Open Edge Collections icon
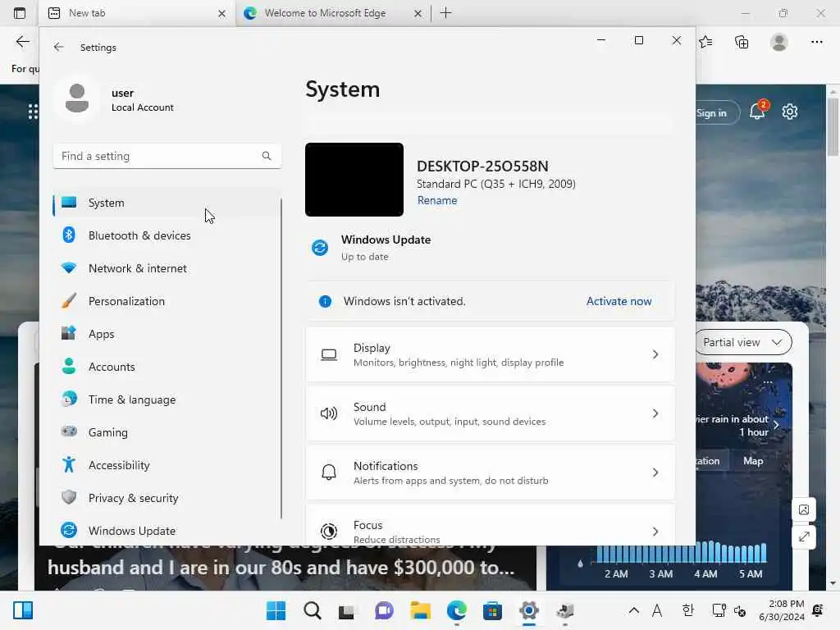The height and width of the screenshot is (630, 840). click(x=742, y=42)
